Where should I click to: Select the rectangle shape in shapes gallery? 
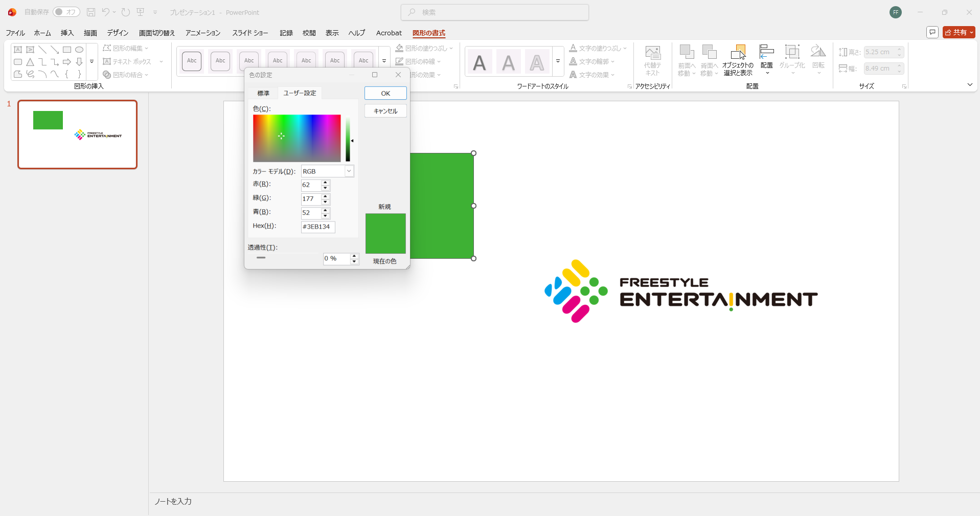click(x=67, y=50)
